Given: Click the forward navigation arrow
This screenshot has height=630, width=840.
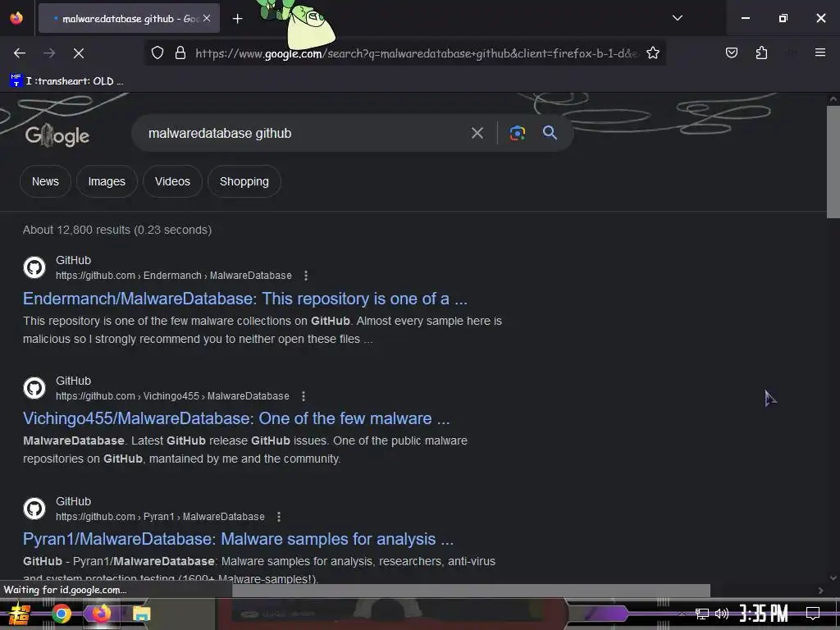Looking at the screenshot, I should 49,53.
